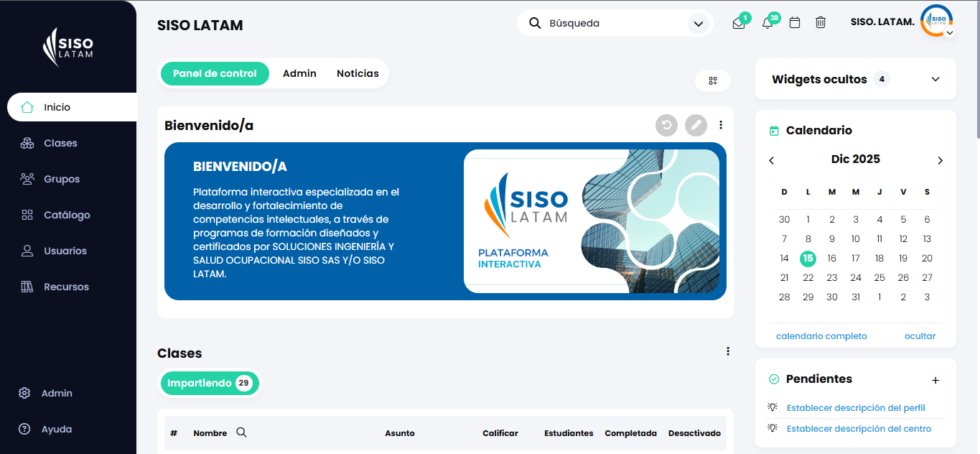Click the # column header in the classes table

(x=174, y=433)
